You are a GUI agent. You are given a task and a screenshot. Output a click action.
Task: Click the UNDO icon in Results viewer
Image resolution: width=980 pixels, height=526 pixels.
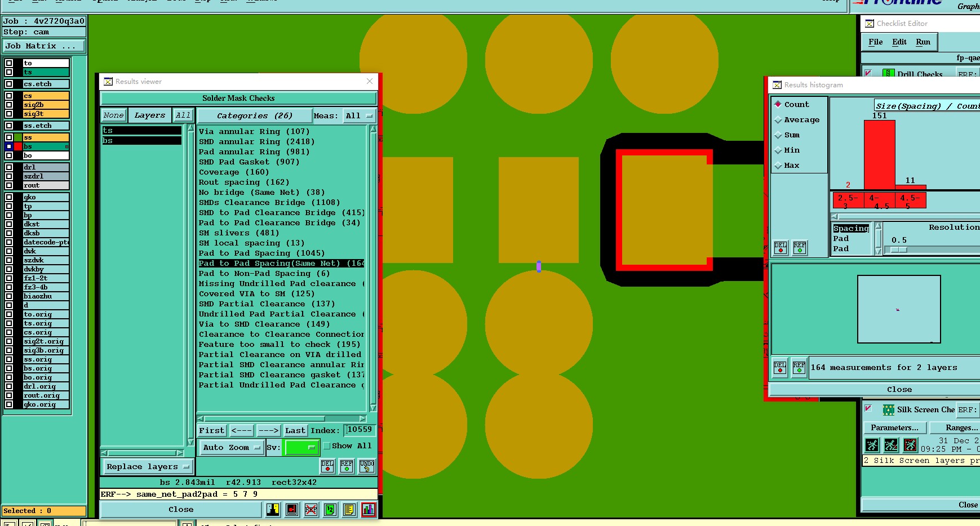367,466
